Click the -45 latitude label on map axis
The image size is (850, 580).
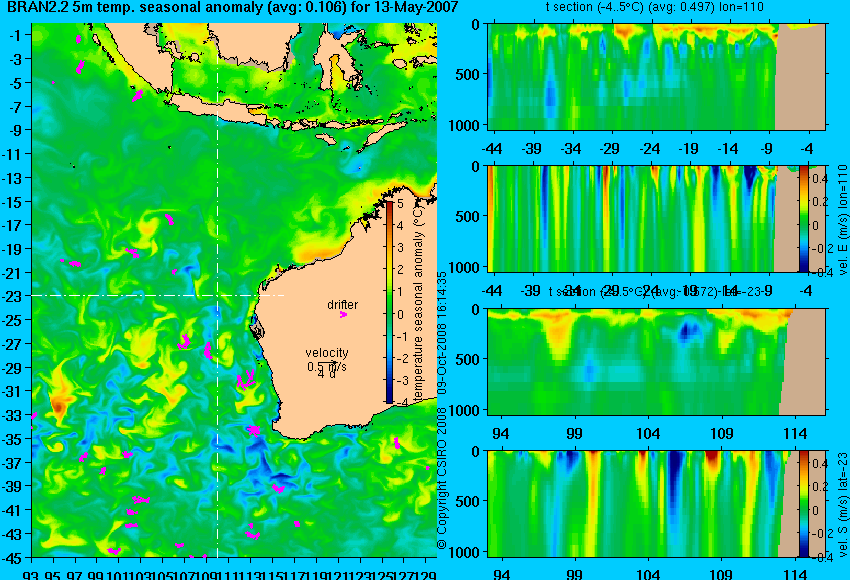[x=12, y=557]
